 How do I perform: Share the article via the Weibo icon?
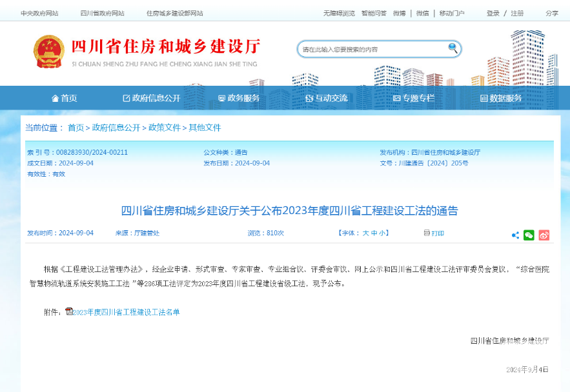(x=545, y=235)
